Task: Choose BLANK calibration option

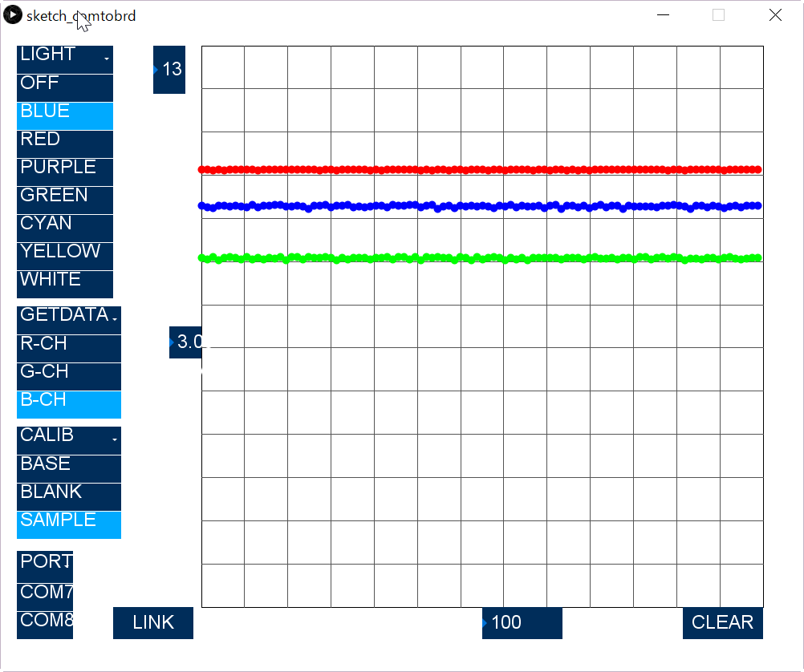Action: [x=69, y=497]
